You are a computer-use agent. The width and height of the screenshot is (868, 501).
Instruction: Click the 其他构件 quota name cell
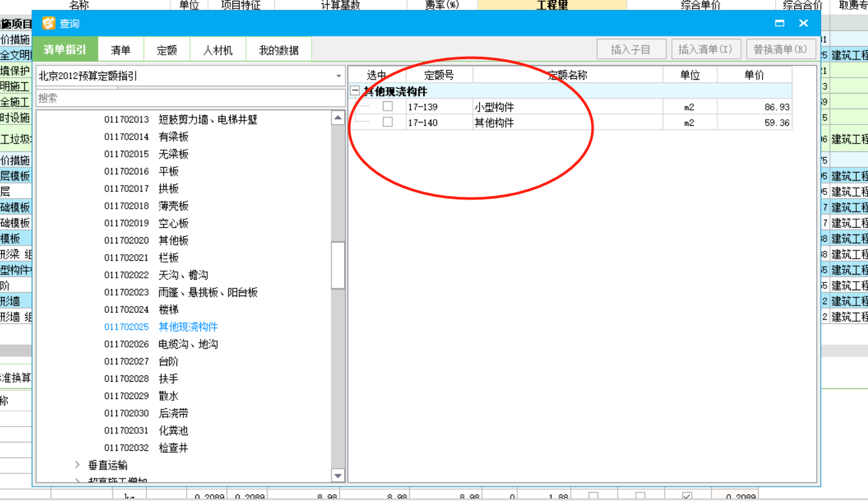click(x=567, y=122)
